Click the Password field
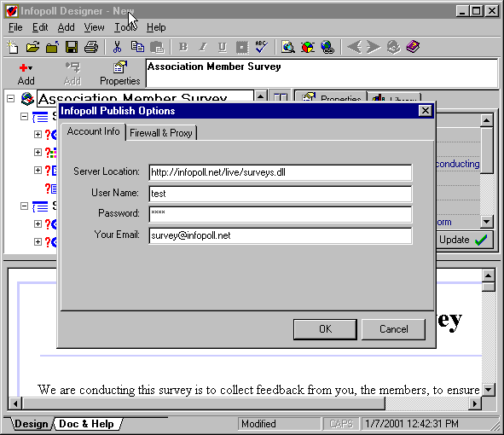504x435 pixels. click(281, 214)
